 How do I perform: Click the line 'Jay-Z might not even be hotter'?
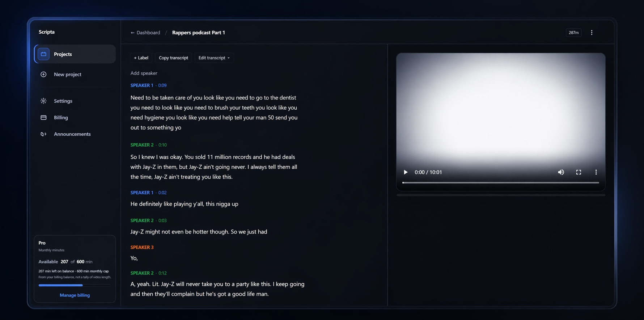(199, 232)
